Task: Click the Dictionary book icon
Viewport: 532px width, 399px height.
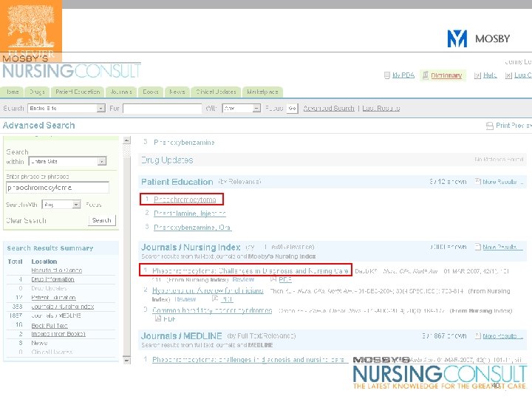Action: 425,75
